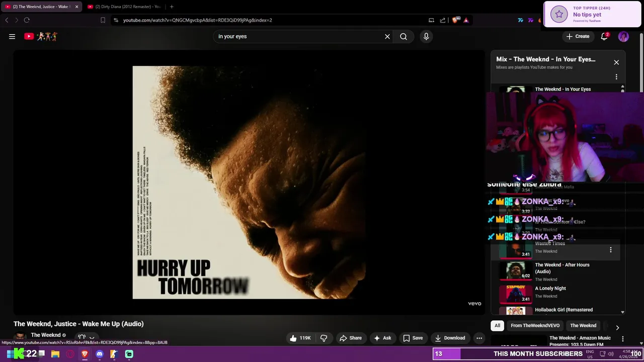The width and height of the screenshot is (644, 362).
Task: Open Discord on taskbar
Action: coord(99,354)
